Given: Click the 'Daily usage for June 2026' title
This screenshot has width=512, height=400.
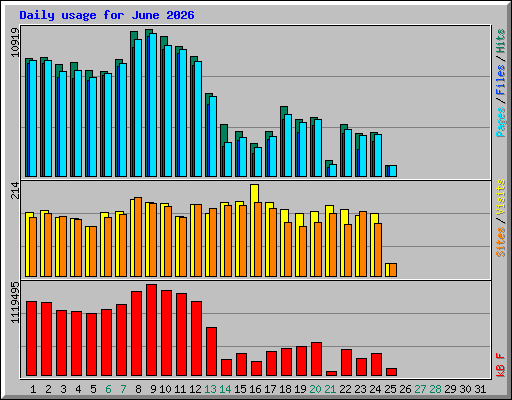Looking at the screenshot, I should [x=107, y=15].
